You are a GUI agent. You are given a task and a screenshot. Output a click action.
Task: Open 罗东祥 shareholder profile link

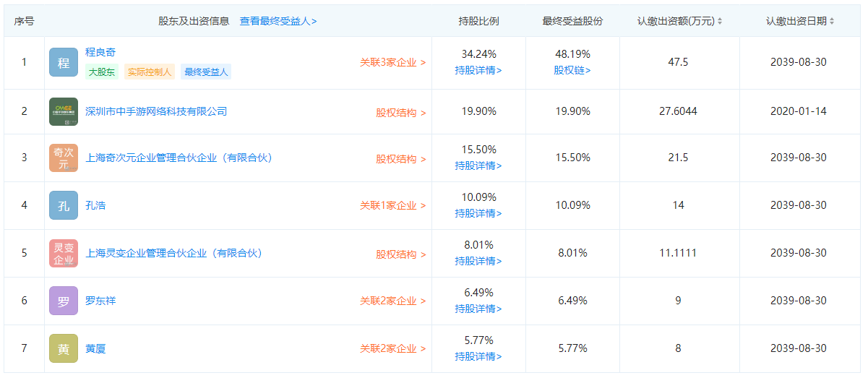(100, 301)
